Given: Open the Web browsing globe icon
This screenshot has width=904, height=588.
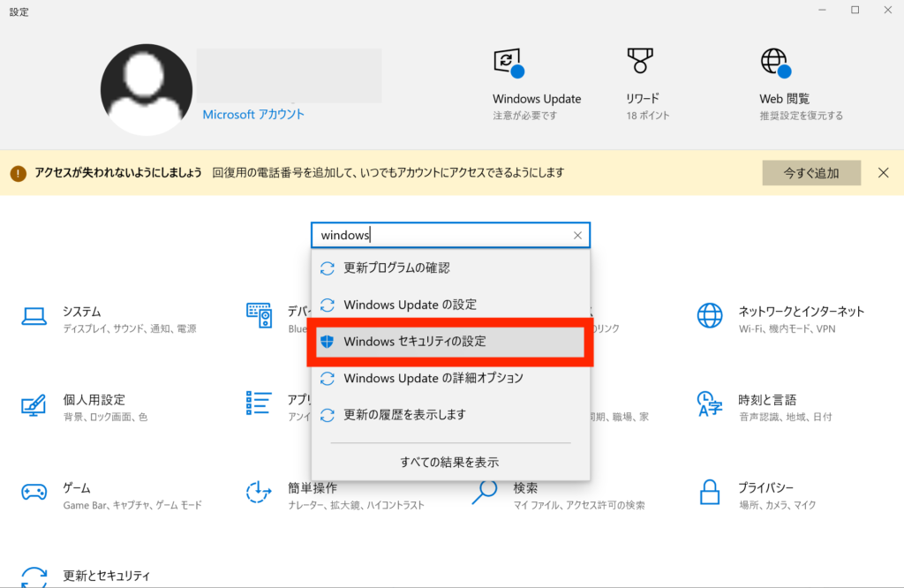Looking at the screenshot, I should point(775,63).
